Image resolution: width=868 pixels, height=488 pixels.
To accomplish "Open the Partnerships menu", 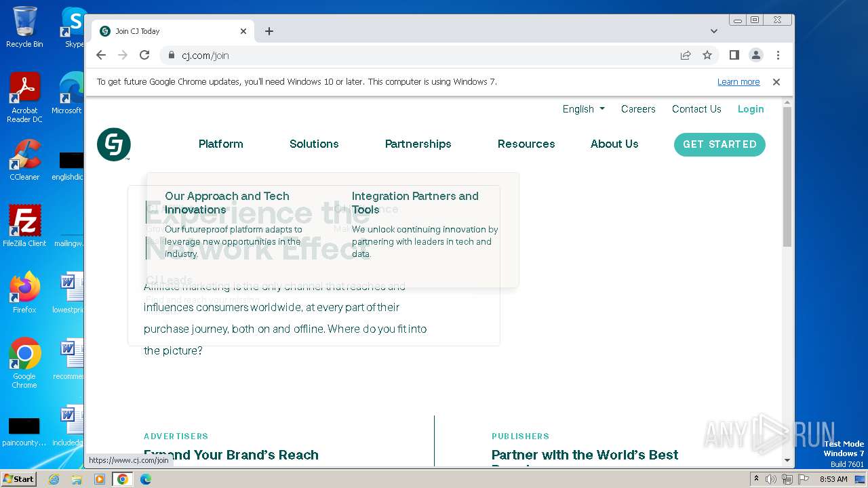I will pyautogui.click(x=418, y=144).
